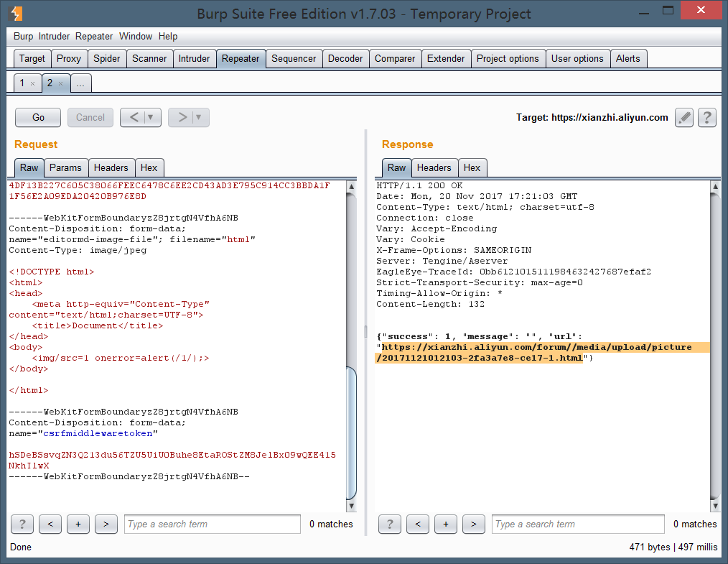This screenshot has height=564, width=728.
Task: Focus the response search term field
Action: [578, 524]
